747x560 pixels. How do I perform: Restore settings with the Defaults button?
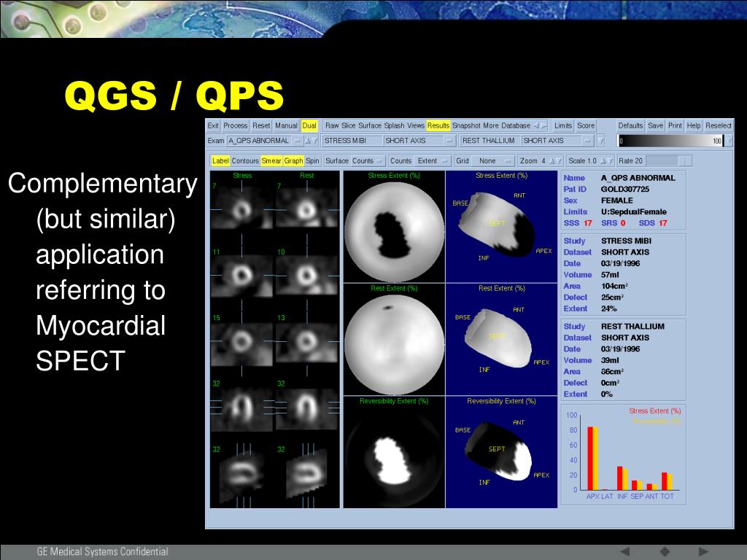[630, 125]
